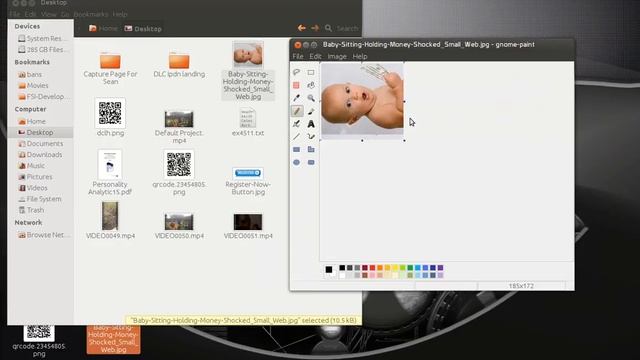The image size is (640, 360).
Task: Open the Capture Page For Sean folder
Action: (110, 67)
